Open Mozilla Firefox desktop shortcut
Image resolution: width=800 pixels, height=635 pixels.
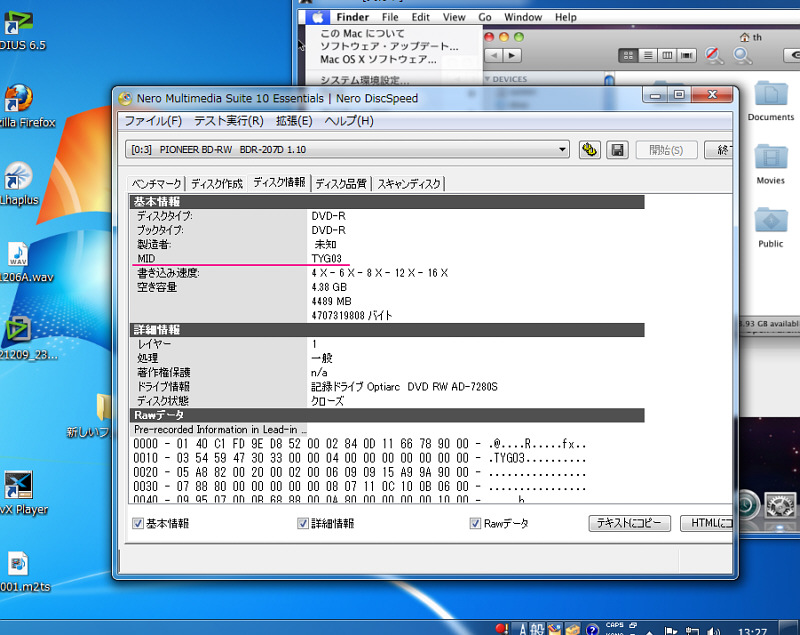click(18, 100)
